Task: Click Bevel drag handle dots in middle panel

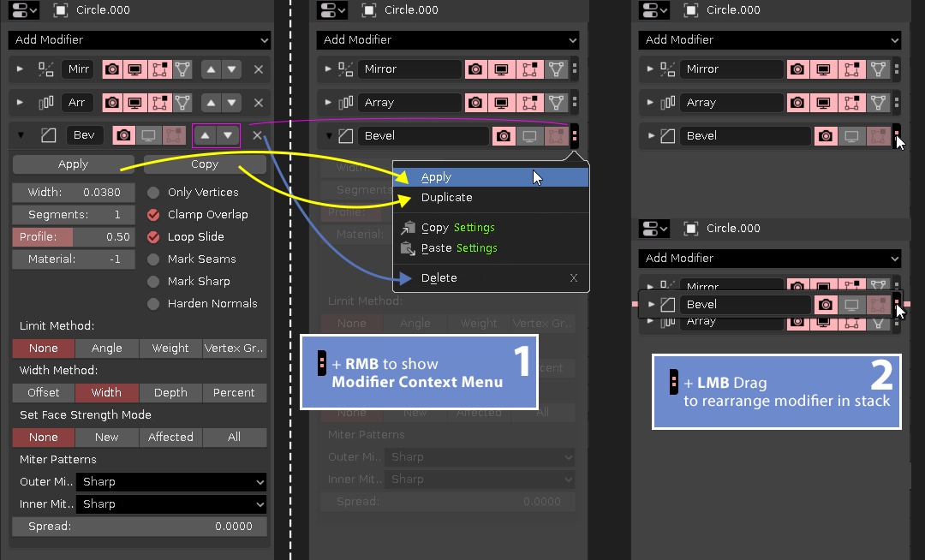Action: click(574, 135)
